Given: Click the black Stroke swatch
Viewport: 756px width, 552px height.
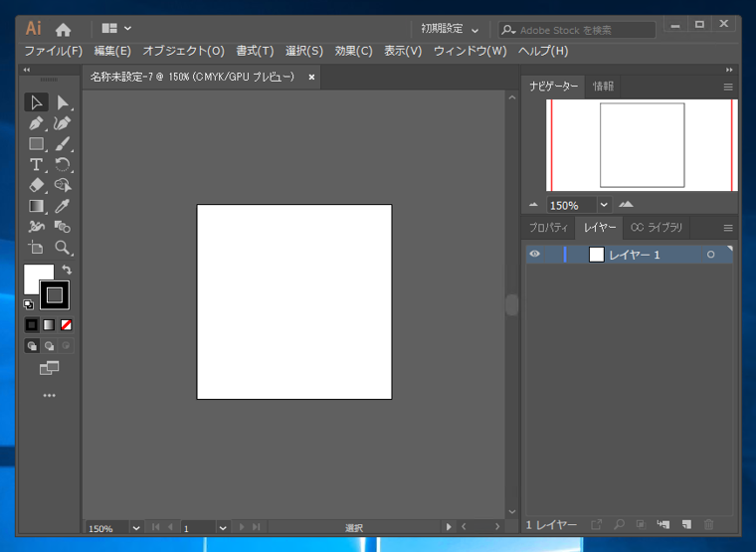Looking at the screenshot, I should coord(55,295).
